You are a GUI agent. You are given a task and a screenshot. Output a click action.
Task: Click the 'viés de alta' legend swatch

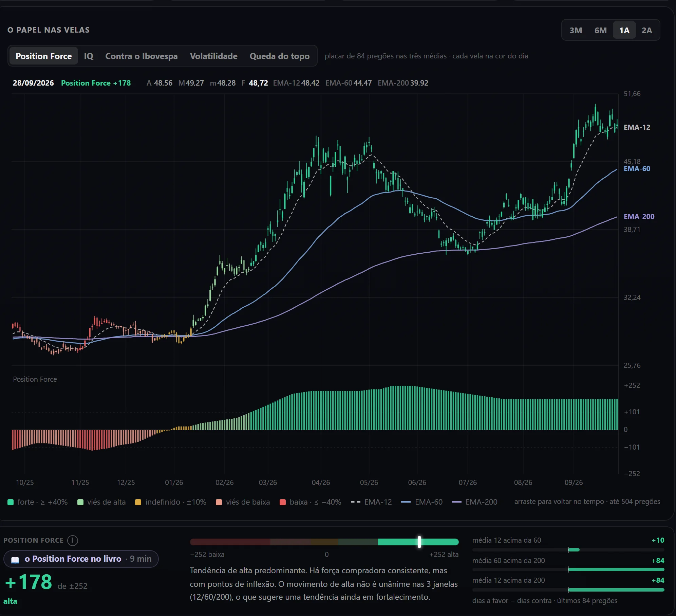tap(80, 502)
